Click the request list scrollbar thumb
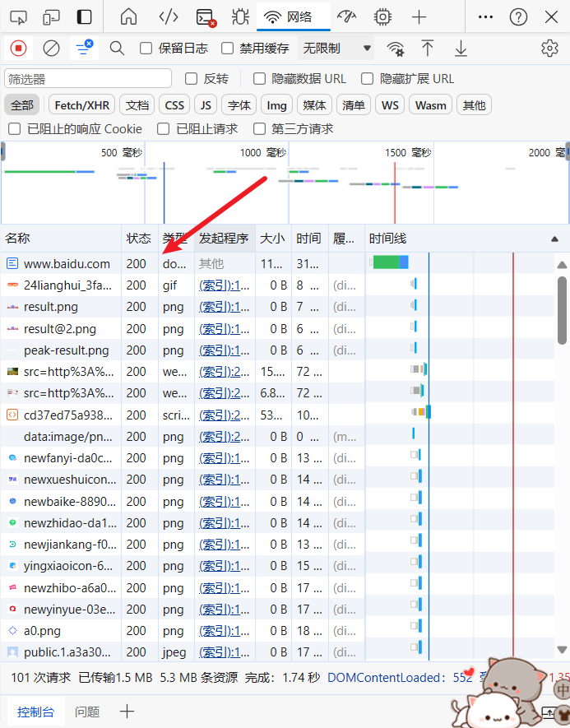This screenshot has width=570, height=728. [562, 310]
